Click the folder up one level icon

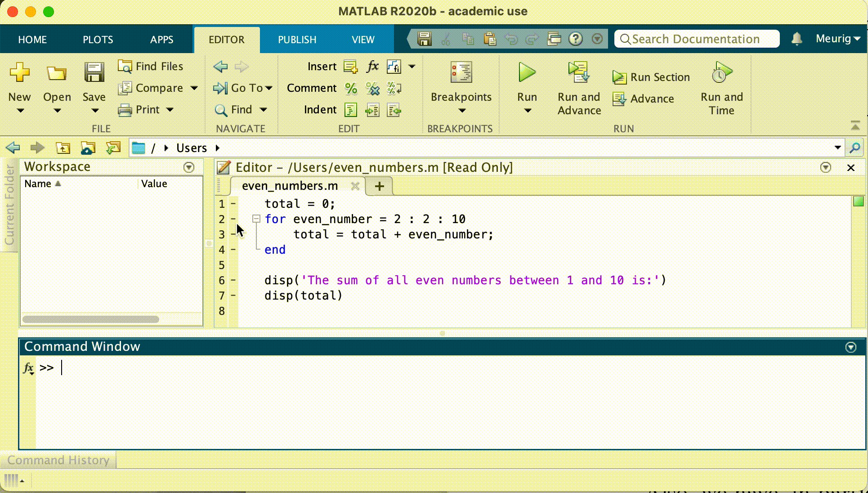[x=63, y=148]
